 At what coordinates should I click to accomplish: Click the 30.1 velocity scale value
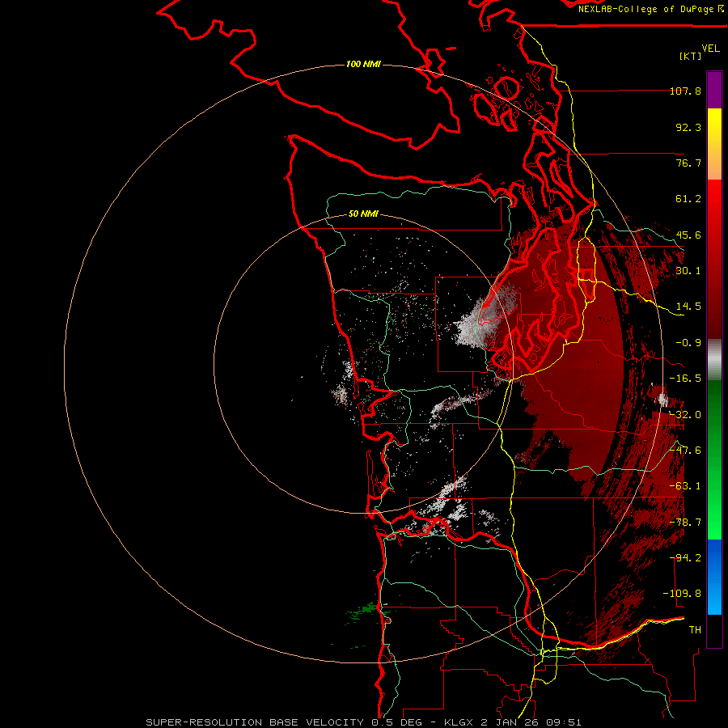click(688, 271)
